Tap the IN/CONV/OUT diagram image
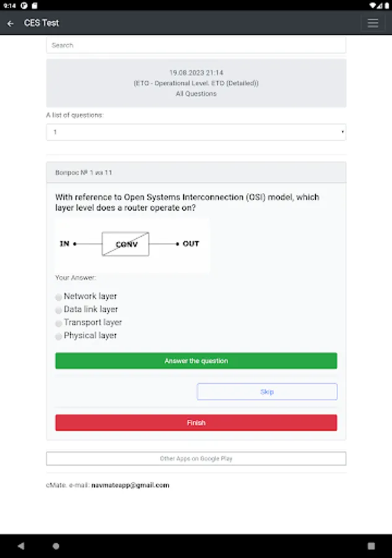Screen dimensions: 392x558 point(132,245)
